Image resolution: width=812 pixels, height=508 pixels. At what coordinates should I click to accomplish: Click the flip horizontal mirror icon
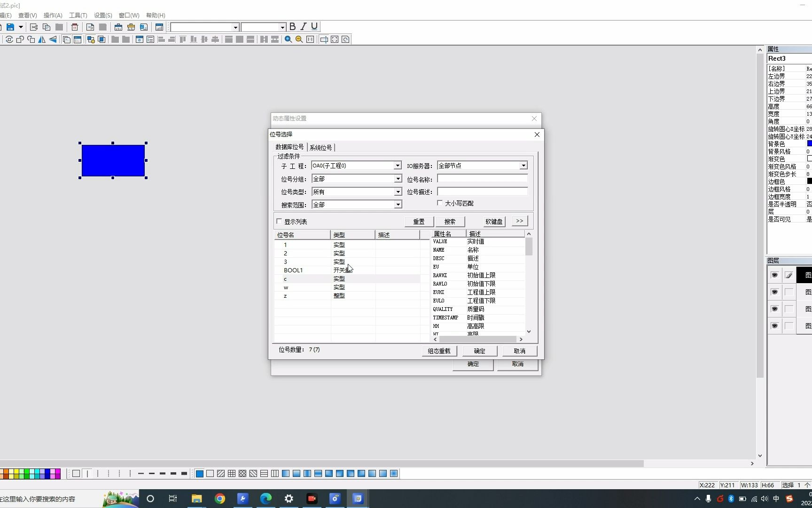point(42,40)
